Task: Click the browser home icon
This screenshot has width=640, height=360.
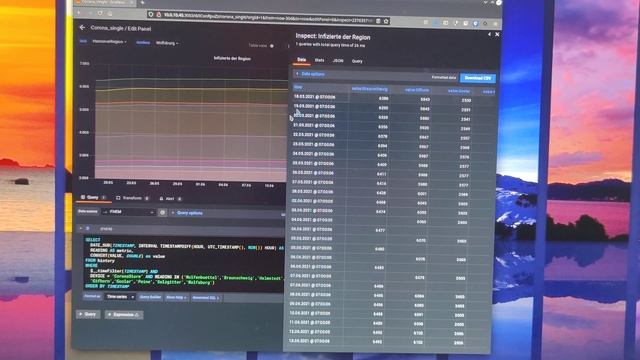Action: [x=110, y=13]
